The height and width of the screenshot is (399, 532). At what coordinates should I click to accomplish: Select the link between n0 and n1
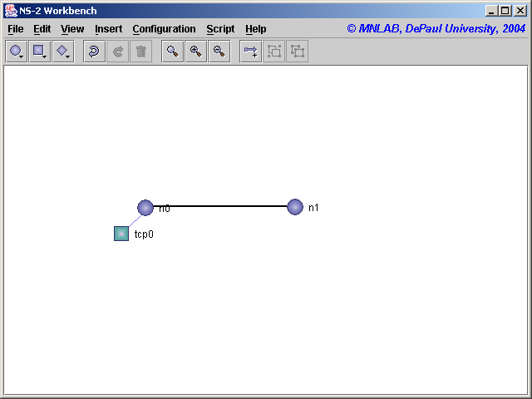[x=220, y=206]
